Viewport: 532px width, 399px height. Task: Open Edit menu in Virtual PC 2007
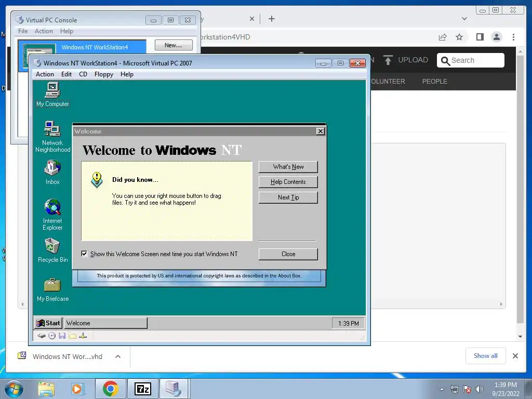coord(66,74)
